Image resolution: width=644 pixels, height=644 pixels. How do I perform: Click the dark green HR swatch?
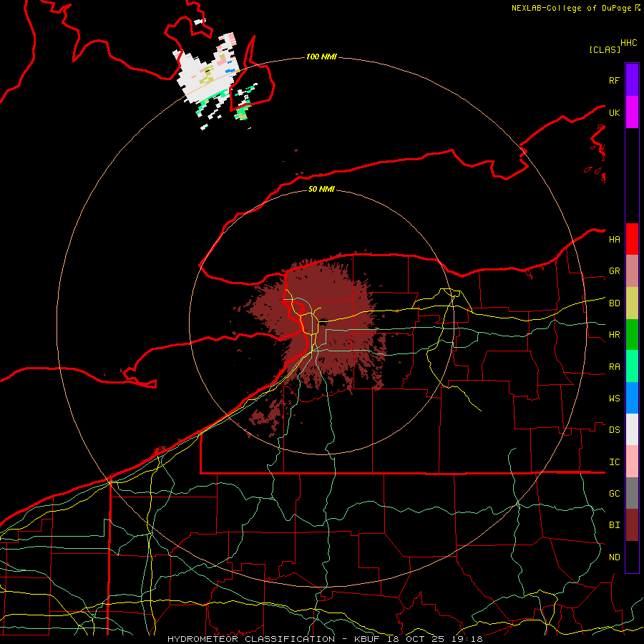pyautogui.click(x=632, y=335)
